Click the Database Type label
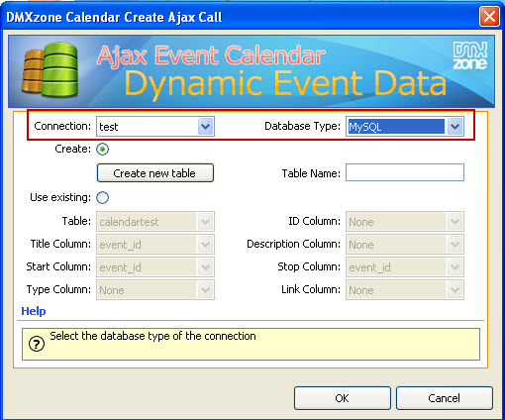 302,126
